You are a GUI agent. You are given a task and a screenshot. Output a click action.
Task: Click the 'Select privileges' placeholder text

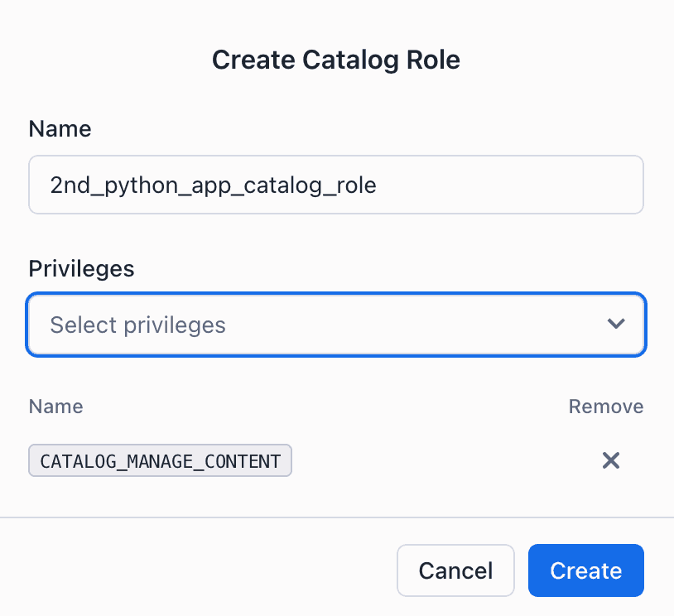click(137, 325)
